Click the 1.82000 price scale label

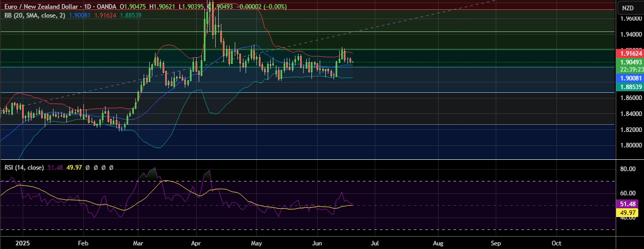(x=631, y=129)
